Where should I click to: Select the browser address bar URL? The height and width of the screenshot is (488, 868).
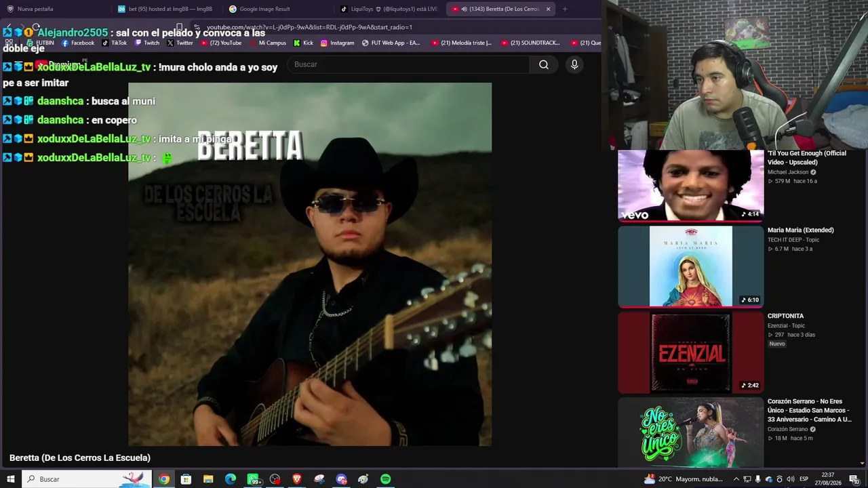coord(309,27)
